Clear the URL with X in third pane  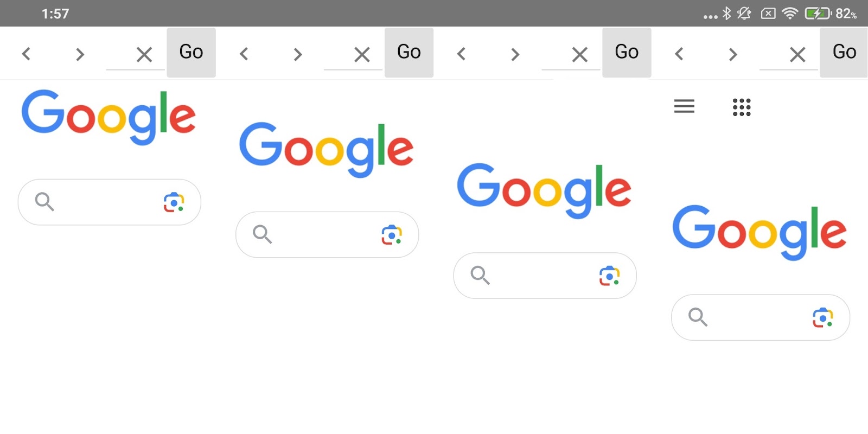tap(579, 54)
